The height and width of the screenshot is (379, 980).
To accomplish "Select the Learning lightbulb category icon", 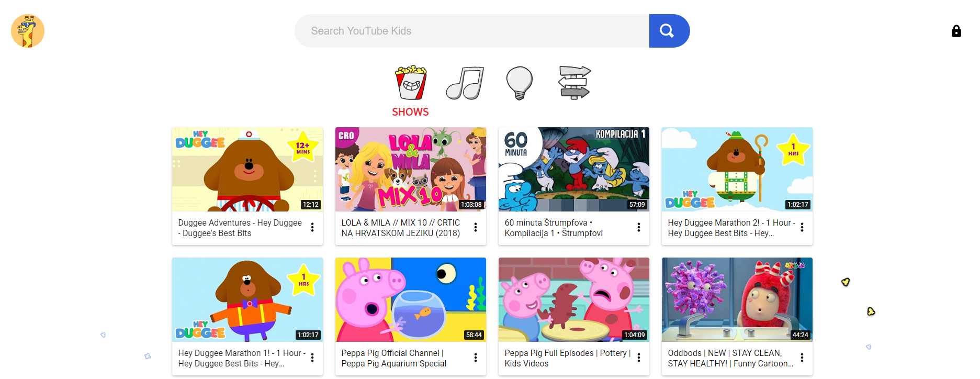I will (x=520, y=83).
